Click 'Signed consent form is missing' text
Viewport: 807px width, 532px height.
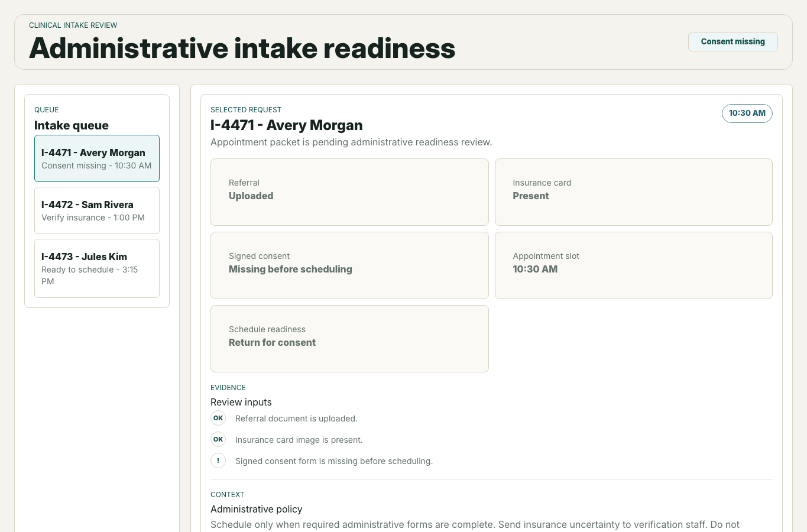[x=334, y=461]
